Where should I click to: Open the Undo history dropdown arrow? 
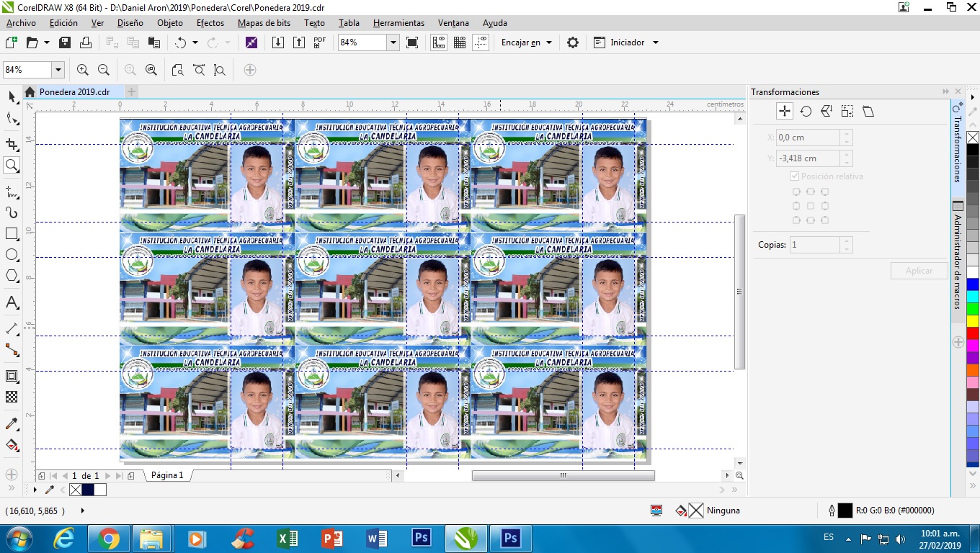tap(195, 42)
